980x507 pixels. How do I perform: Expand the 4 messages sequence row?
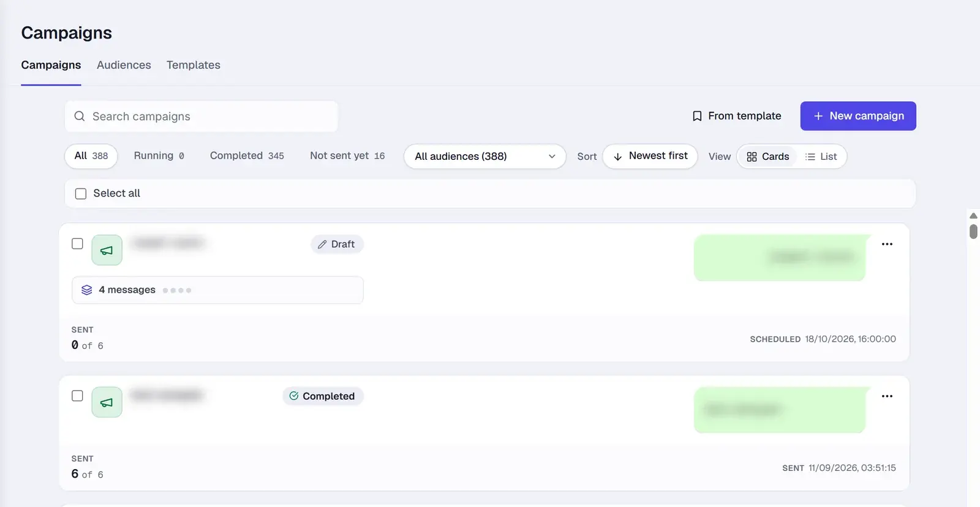(x=217, y=290)
